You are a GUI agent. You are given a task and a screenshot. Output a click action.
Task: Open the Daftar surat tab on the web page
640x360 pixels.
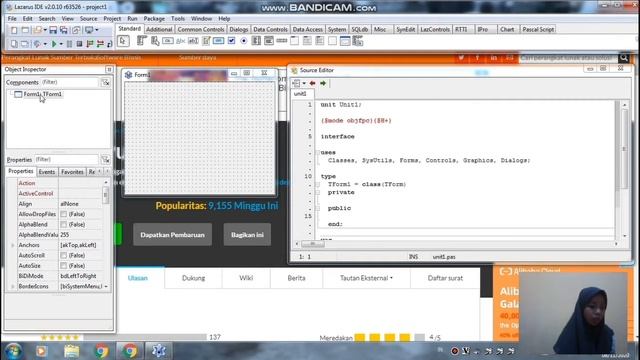[445, 278]
